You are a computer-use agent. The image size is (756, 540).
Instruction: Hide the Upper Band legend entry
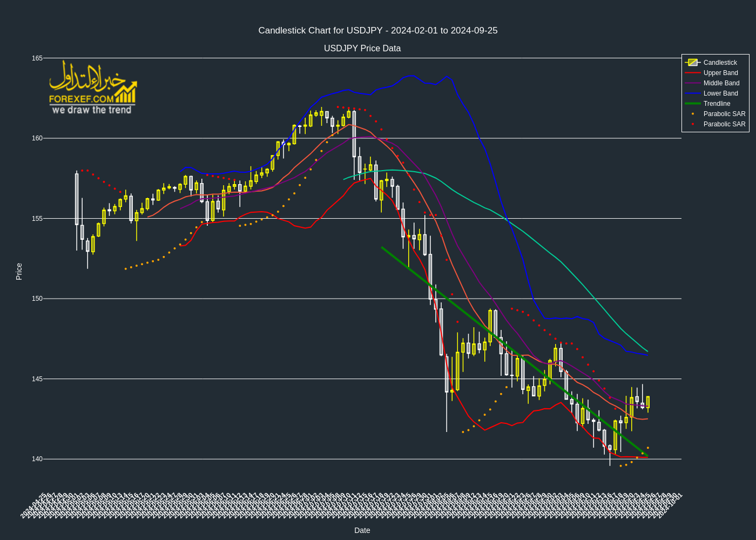[x=715, y=73]
